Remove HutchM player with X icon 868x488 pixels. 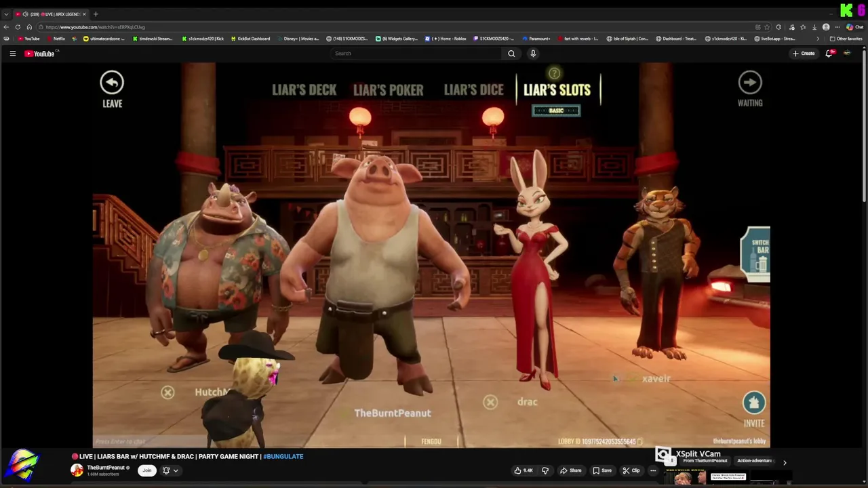[167, 392]
